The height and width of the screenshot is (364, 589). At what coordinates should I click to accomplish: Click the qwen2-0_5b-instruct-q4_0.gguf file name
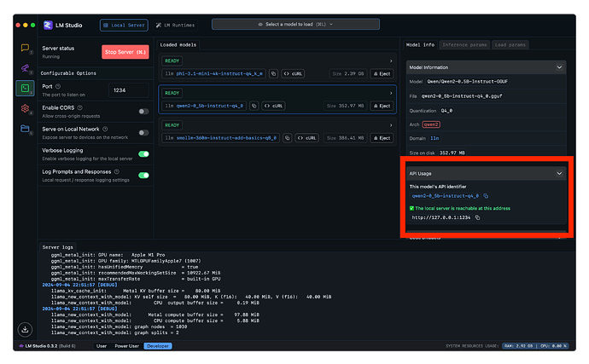coord(461,96)
